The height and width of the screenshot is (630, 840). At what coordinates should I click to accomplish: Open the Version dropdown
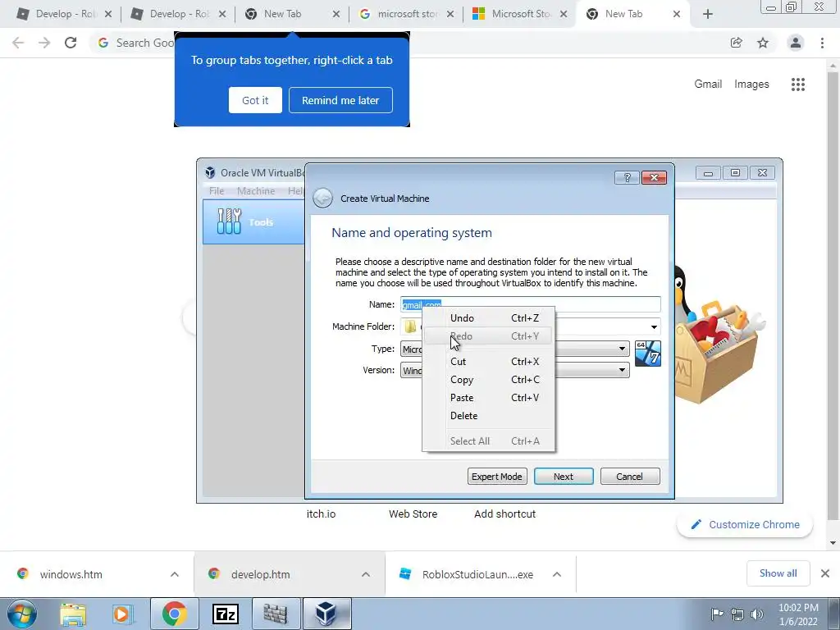click(x=622, y=370)
